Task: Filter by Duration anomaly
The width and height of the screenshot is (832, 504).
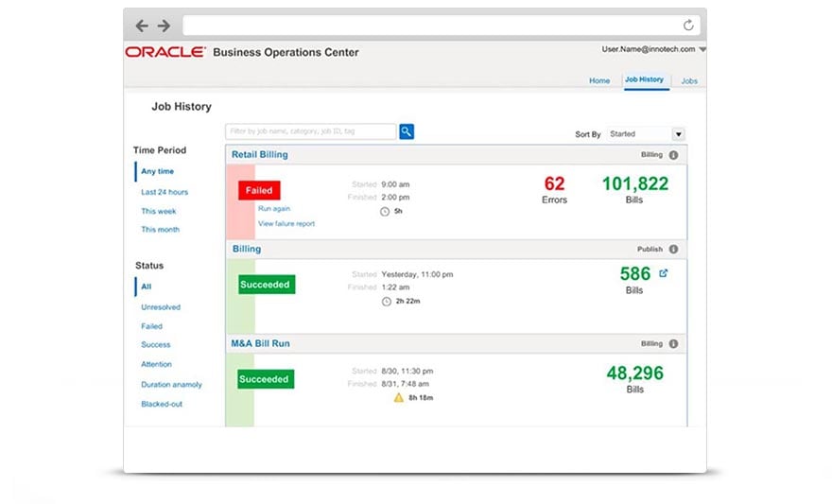Action: (171, 385)
